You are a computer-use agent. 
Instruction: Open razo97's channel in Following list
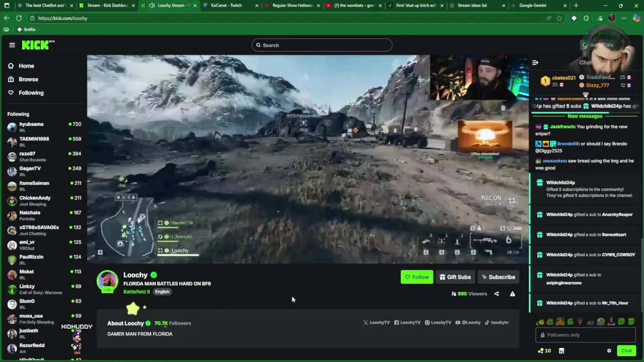pyautogui.click(x=44, y=156)
